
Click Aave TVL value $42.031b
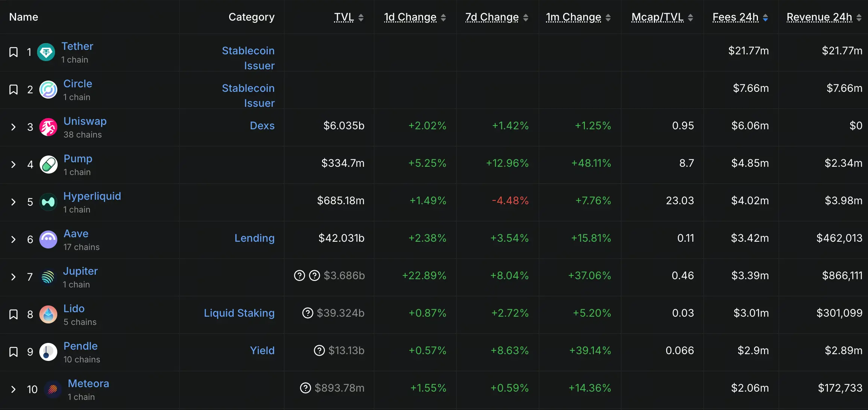(x=342, y=238)
